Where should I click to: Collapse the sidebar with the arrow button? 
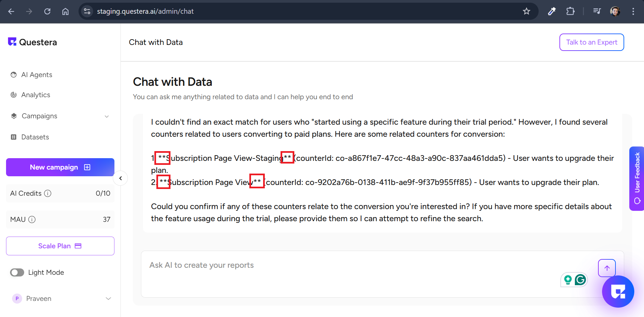click(120, 178)
